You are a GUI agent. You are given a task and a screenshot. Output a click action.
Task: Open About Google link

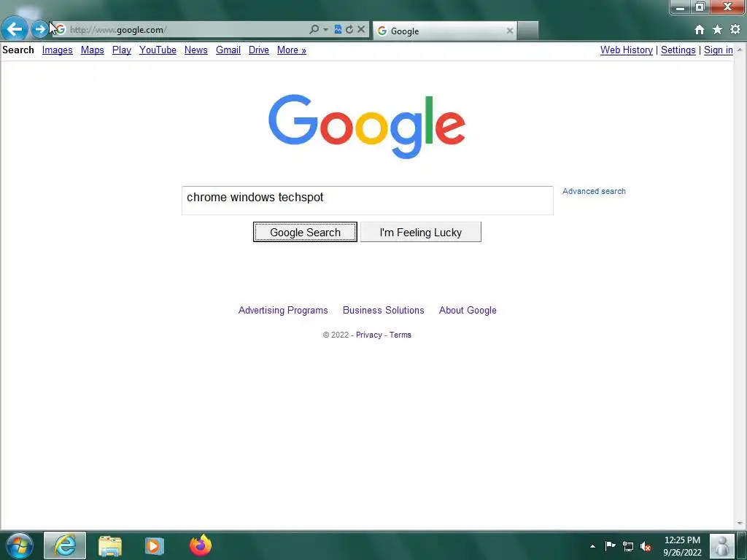(468, 310)
